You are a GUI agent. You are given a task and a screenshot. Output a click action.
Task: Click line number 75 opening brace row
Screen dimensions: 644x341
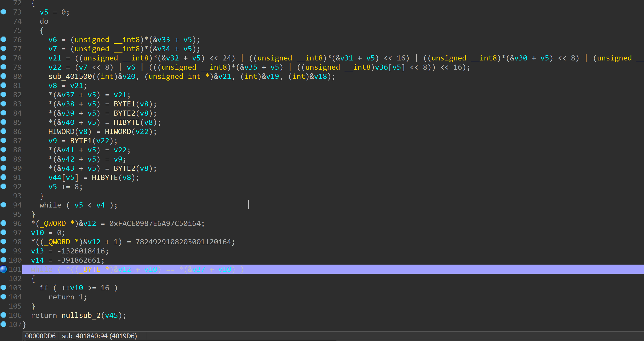pyautogui.click(x=17, y=30)
